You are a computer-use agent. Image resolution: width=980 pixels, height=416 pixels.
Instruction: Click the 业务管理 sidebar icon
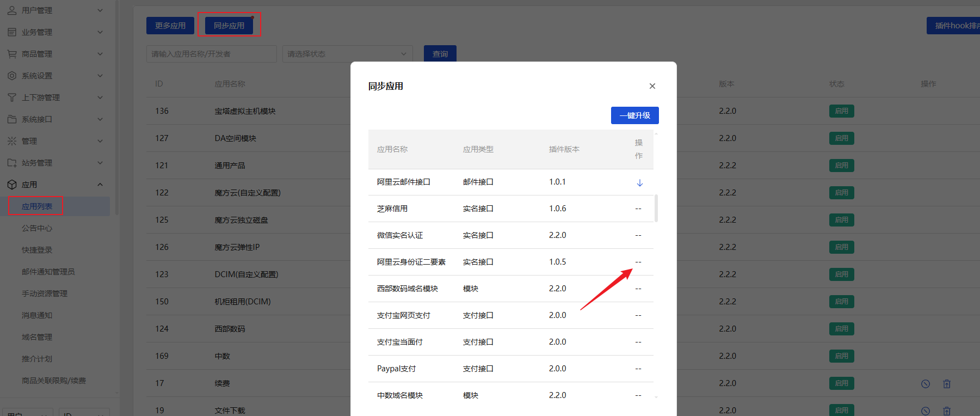click(12, 32)
